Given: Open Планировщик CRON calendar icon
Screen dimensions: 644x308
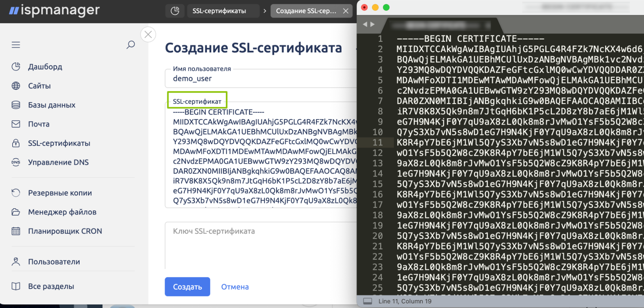Looking at the screenshot, I should click(16, 231).
